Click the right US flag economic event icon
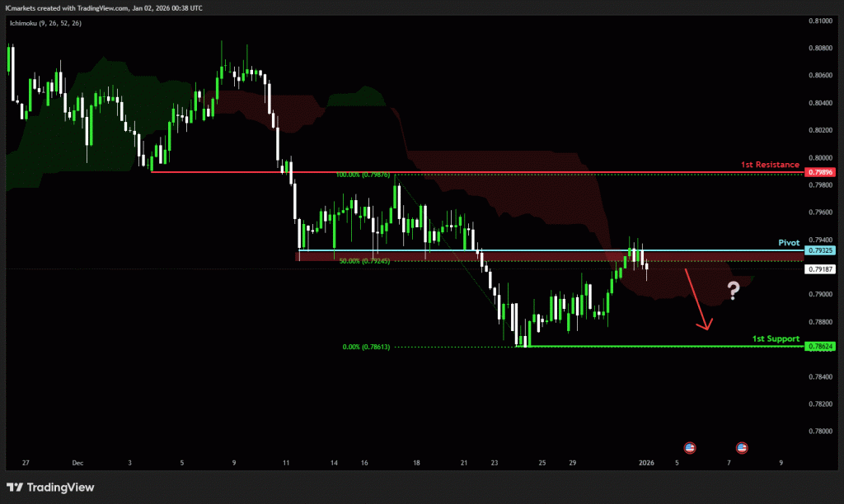Viewport: 844px width, 504px height. point(741,447)
